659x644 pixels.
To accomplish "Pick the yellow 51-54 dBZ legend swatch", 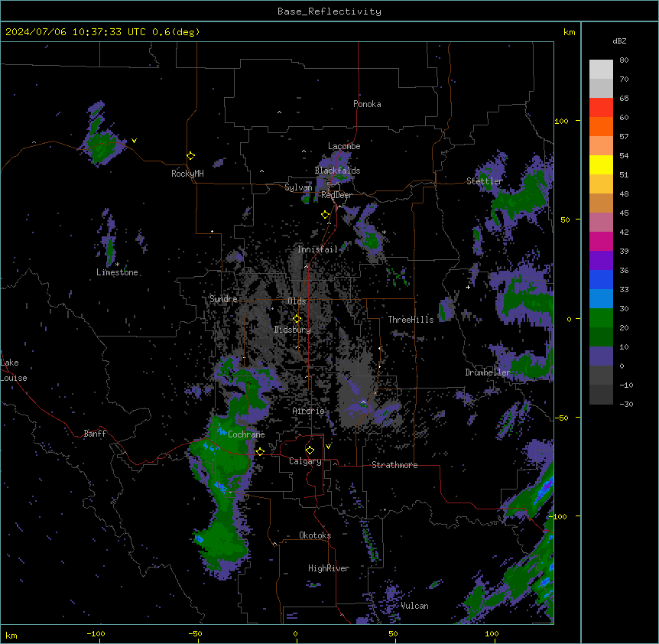I will [601, 164].
